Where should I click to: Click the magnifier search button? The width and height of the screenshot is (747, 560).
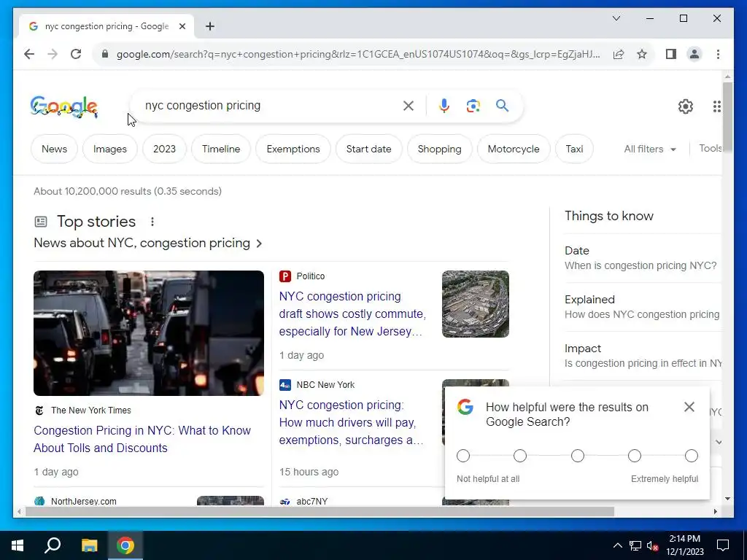tap(502, 106)
